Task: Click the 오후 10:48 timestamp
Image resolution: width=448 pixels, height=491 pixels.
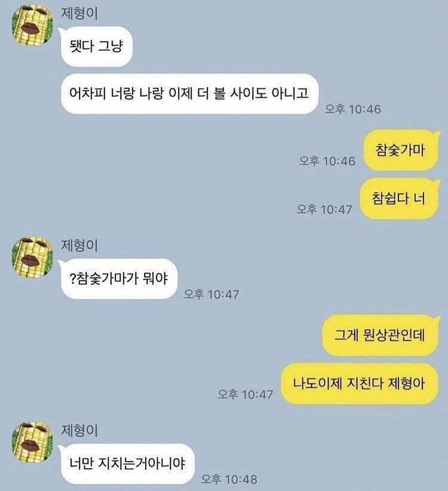Action: [x=229, y=479]
